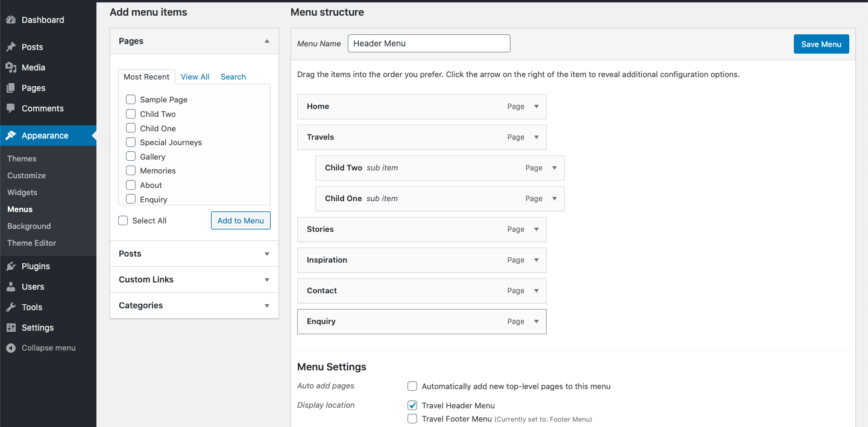The image size is (868, 427).
Task: Open Media via its sidebar icon
Action: [x=11, y=67]
